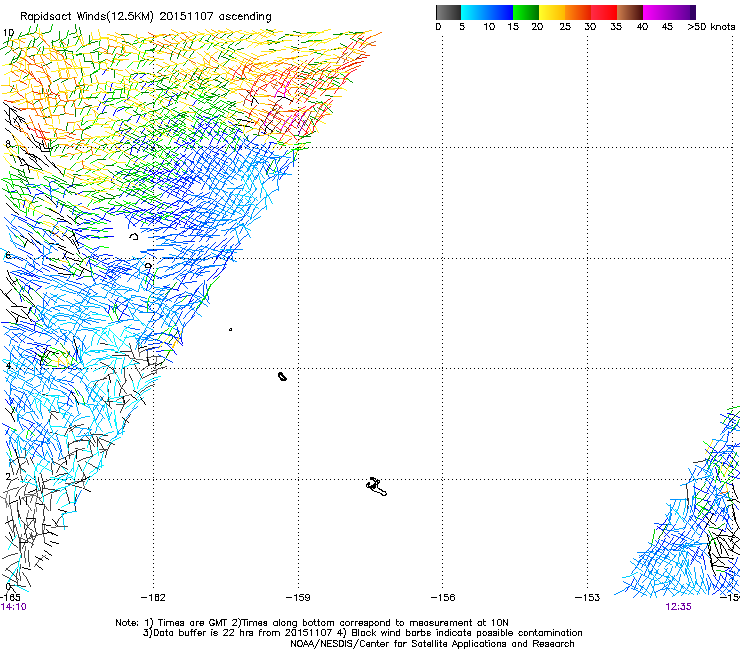Click the latitude label '6' on left axis
Viewport: 740px width, 650px height.
(8, 255)
